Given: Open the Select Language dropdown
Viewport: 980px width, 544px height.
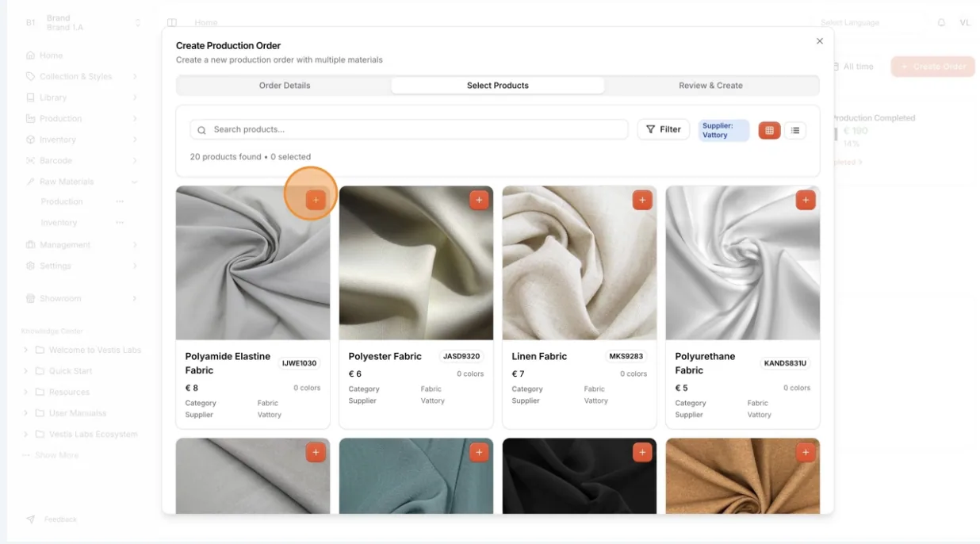Looking at the screenshot, I should click(x=870, y=23).
